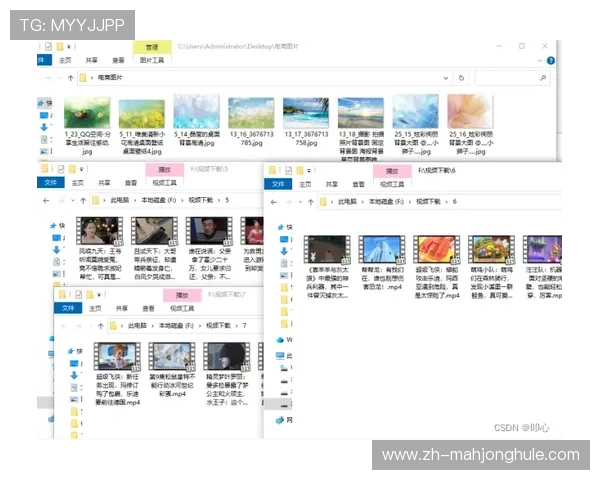The image size is (600, 480).
Task: Click OneDrive cloud icon in folder 6 sidebar
Action: coord(280,340)
